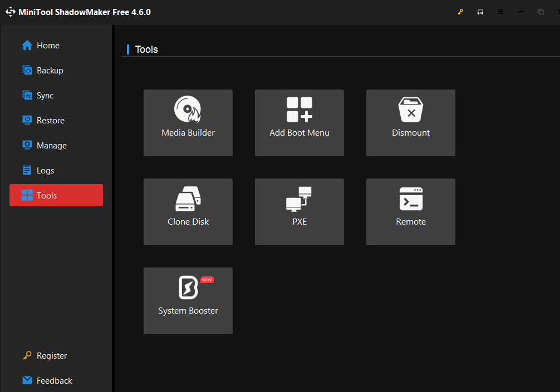The image size is (560, 392).
Task: Click the "Media Builder" label
Action: pos(188,133)
